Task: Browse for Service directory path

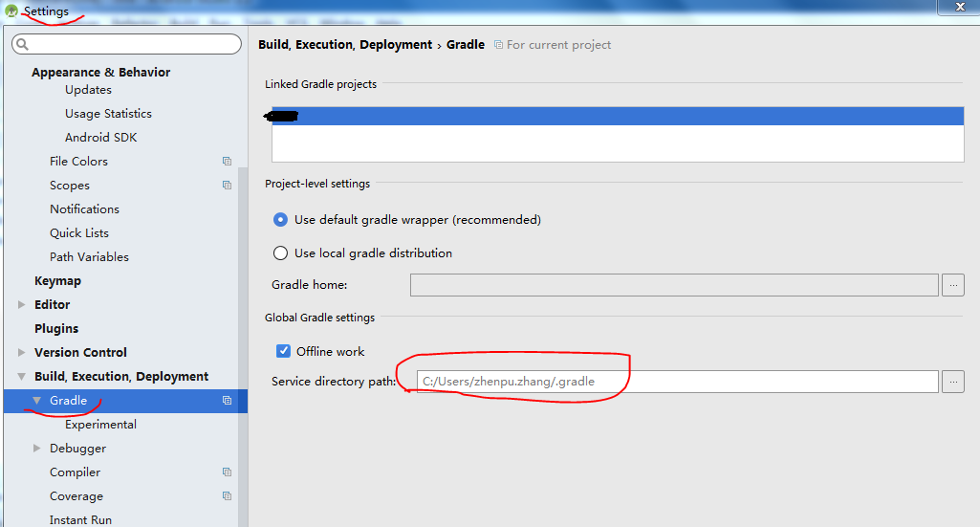Action: point(952,382)
